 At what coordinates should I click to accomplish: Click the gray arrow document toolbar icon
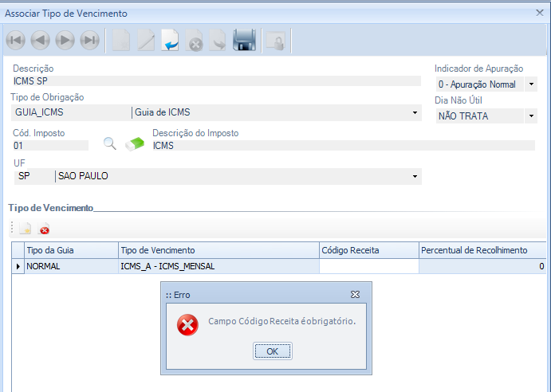(x=218, y=40)
